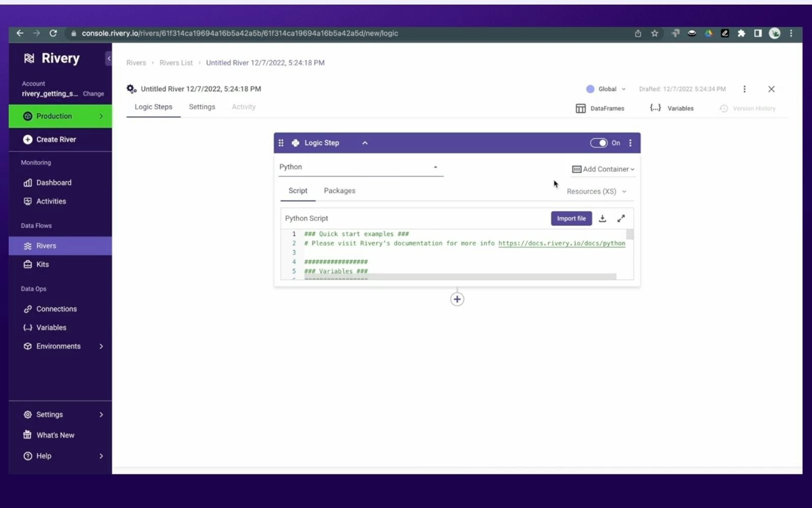The image size is (812, 508).
Task: Click the Python logo icon in step header
Action: 295,143
